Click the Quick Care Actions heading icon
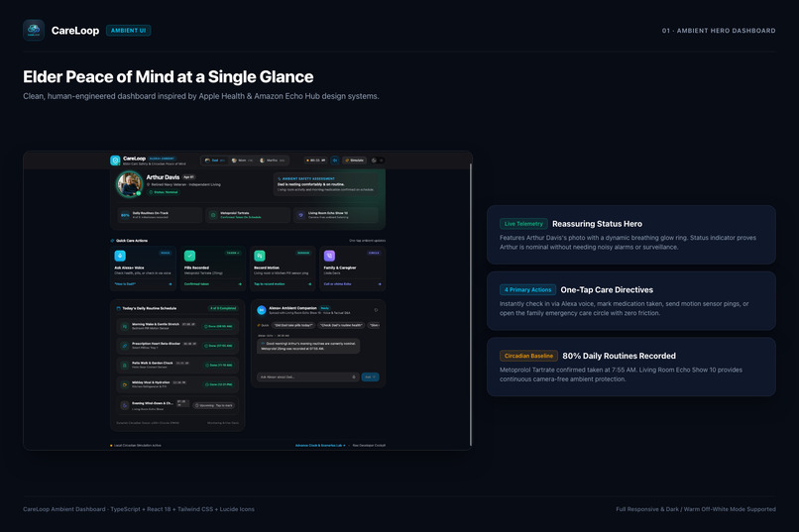Image resolution: width=799 pixels, height=532 pixels. (113, 241)
